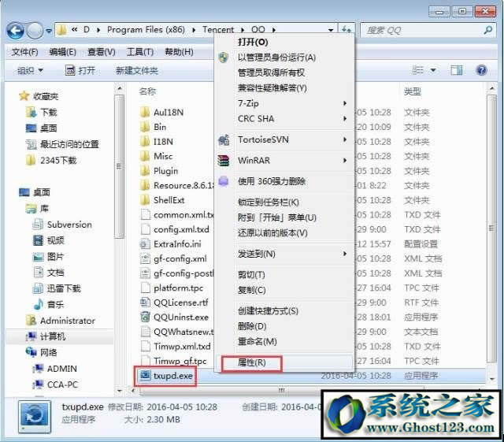Click the QQUninst.exe file icon
The width and height of the screenshot is (504, 442).
coord(145,317)
